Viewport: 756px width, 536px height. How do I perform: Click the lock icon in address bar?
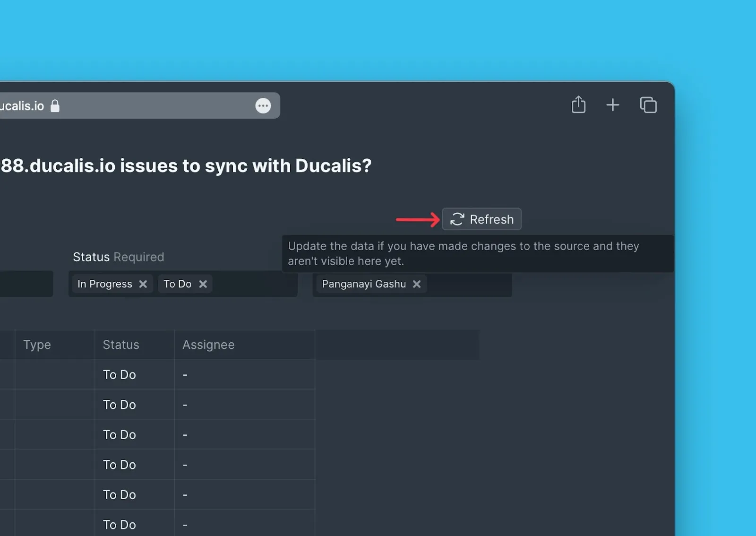[55, 106]
